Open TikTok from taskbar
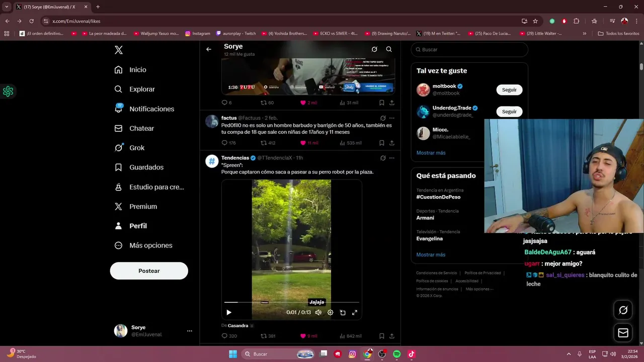This screenshot has height=362, width=644. tap(411, 354)
